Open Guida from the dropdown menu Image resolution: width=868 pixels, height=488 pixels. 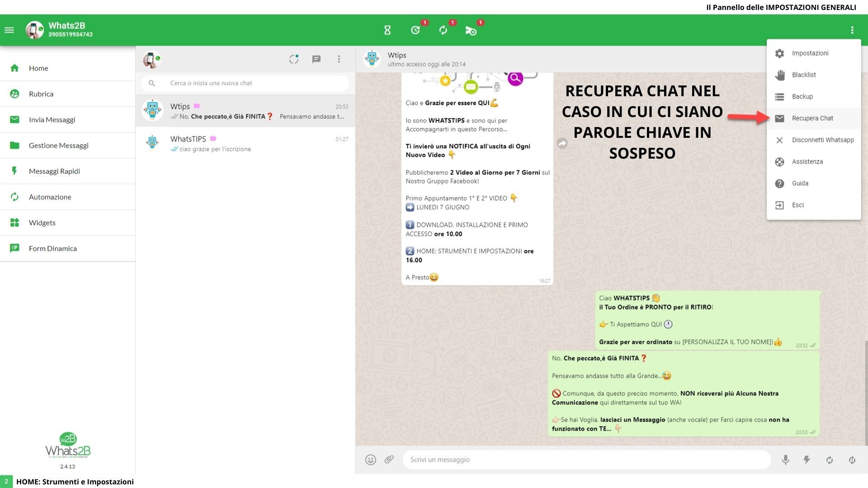click(814, 183)
